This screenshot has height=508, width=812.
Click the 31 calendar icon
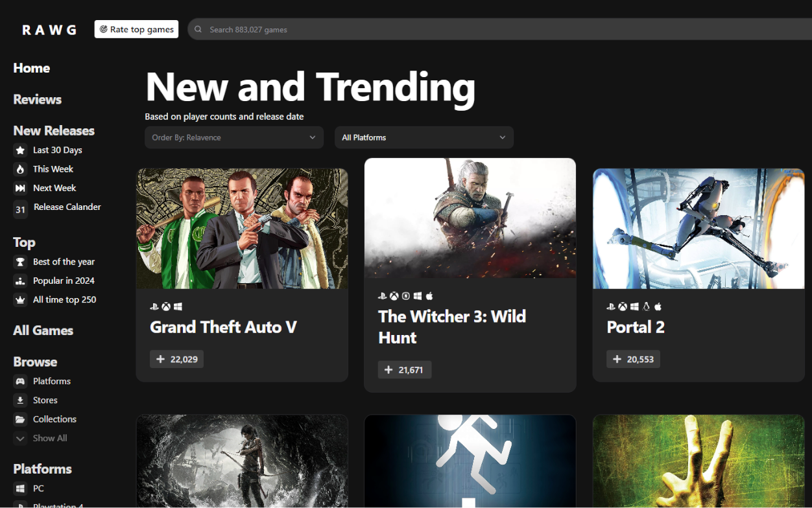(x=20, y=209)
